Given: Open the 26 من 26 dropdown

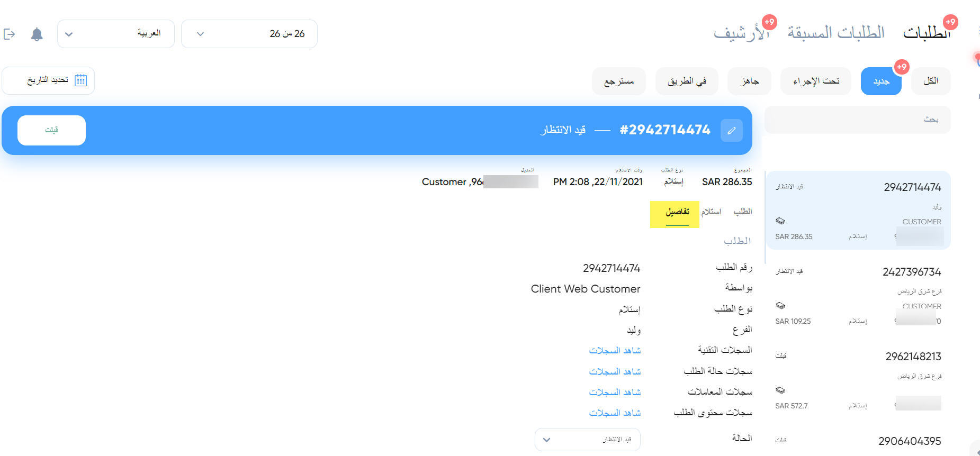Looking at the screenshot, I should (249, 34).
